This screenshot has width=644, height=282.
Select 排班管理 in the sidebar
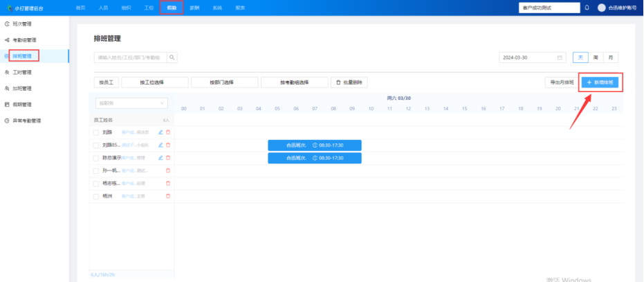35,56
